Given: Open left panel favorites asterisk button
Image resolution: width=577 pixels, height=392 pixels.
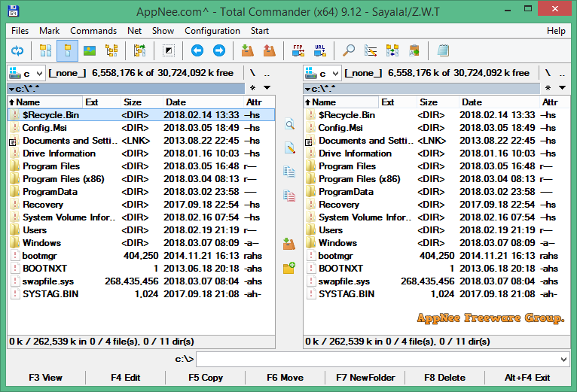Looking at the screenshot, I should coord(252,87).
